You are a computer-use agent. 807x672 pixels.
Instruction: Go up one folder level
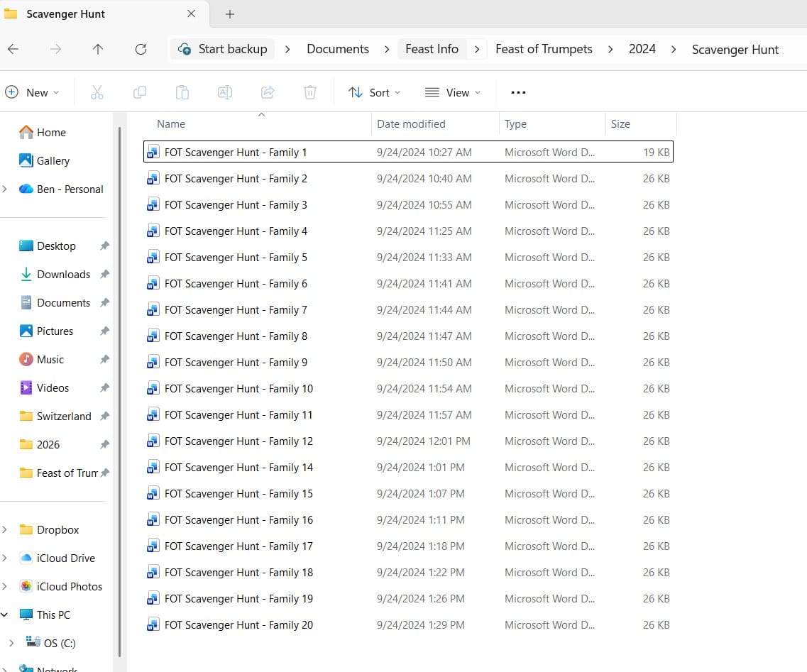click(x=98, y=49)
